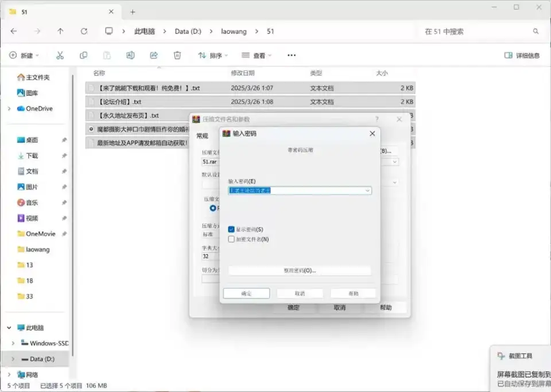Select the 常规 tab in archive dialog
The image size is (551, 392).
point(203,136)
